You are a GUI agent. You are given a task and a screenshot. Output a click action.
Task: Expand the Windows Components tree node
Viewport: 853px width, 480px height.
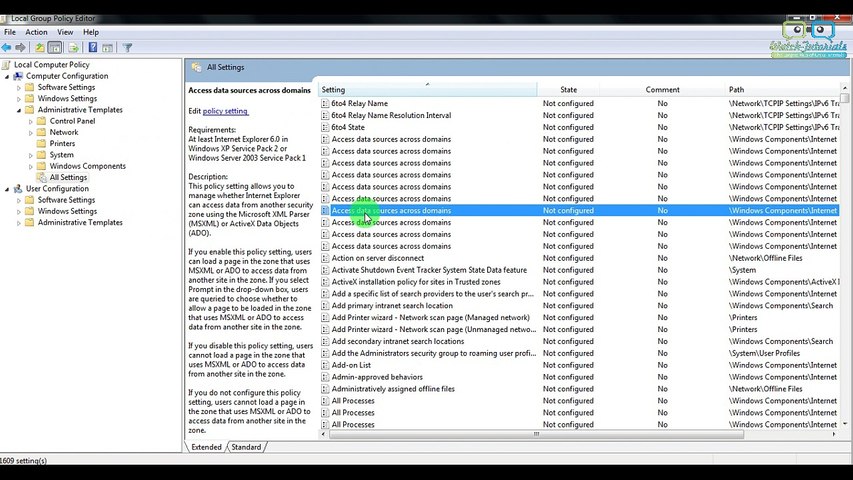[31, 167]
